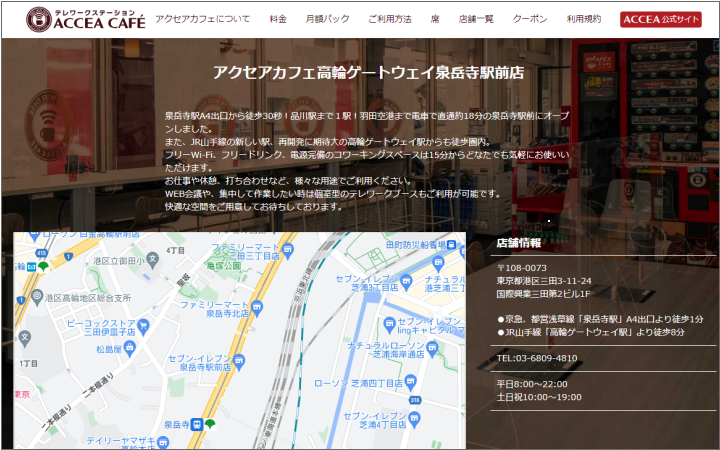
Task: Select the ピーコックストア shopping cart icon
Action: tap(143, 325)
